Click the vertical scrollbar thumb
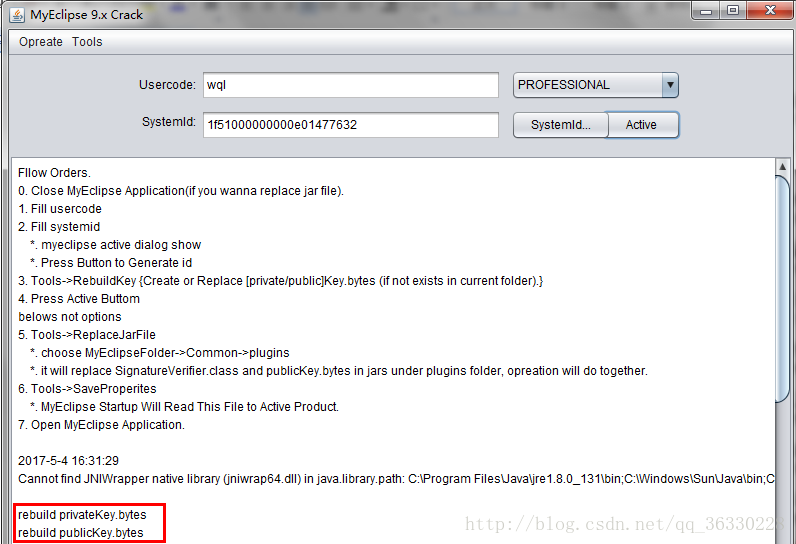Image resolution: width=796 pixels, height=544 pixels. click(x=783, y=289)
